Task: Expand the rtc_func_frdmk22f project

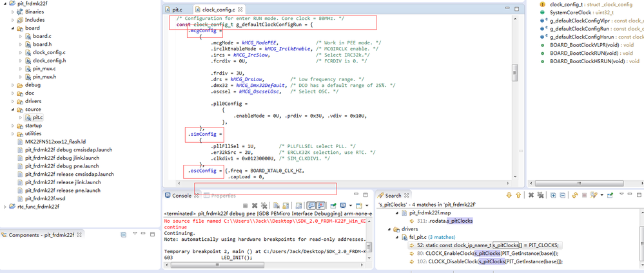Action: [5, 207]
